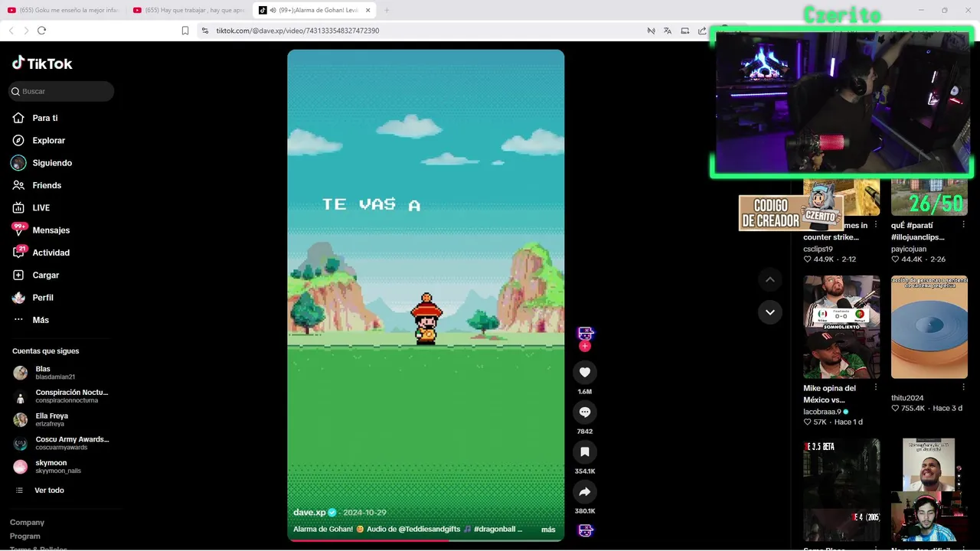Viewport: 980px width, 551px height.
Task: Like the video with the heart button
Action: pos(585,372)
